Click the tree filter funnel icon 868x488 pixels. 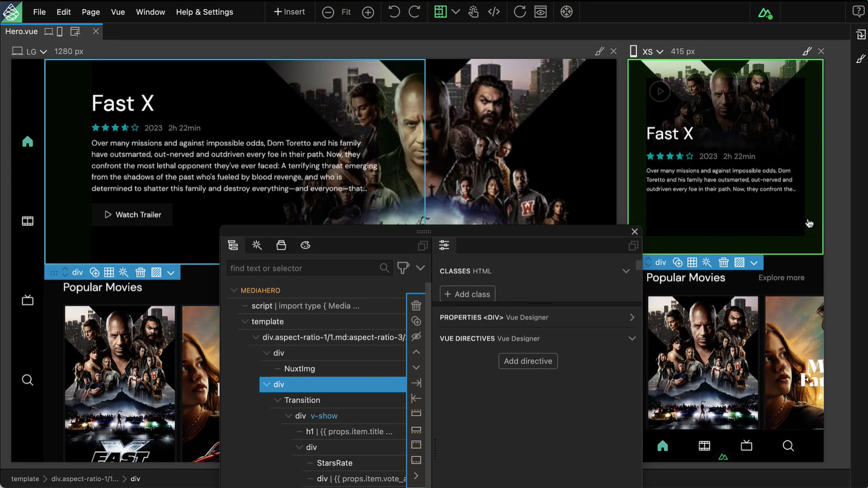click(403, 268)
